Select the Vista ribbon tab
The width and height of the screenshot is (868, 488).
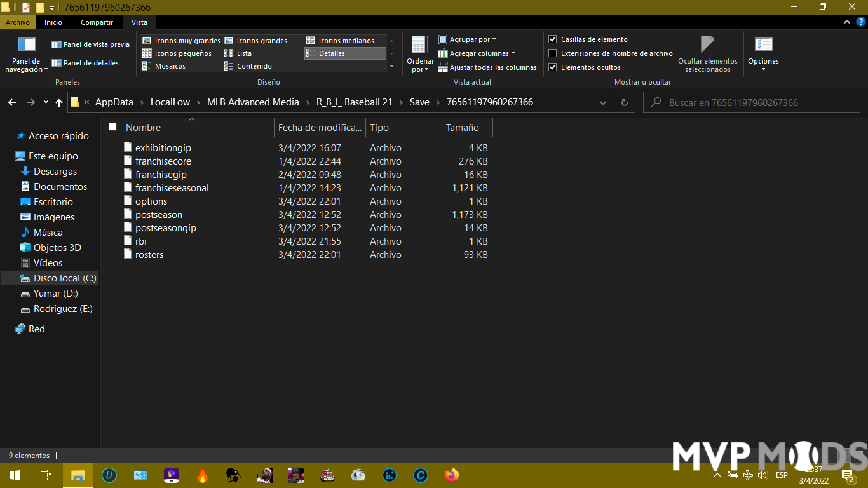point(139,22)
